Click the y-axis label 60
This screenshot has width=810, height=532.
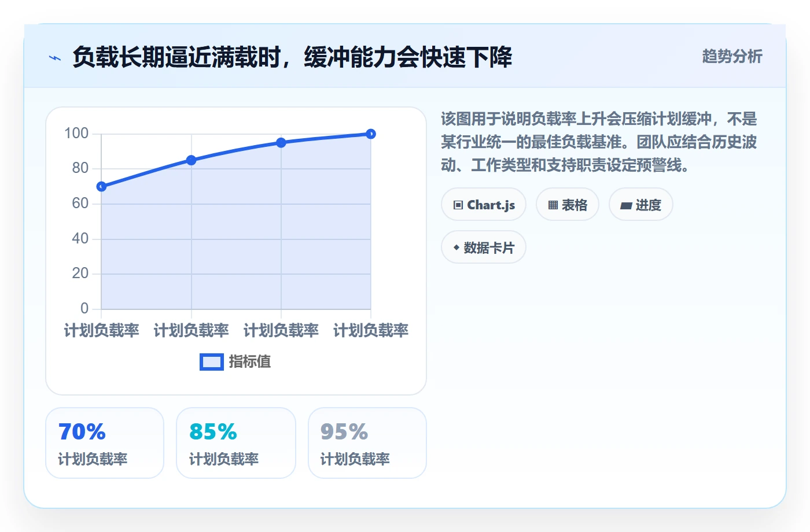(80, 204)
